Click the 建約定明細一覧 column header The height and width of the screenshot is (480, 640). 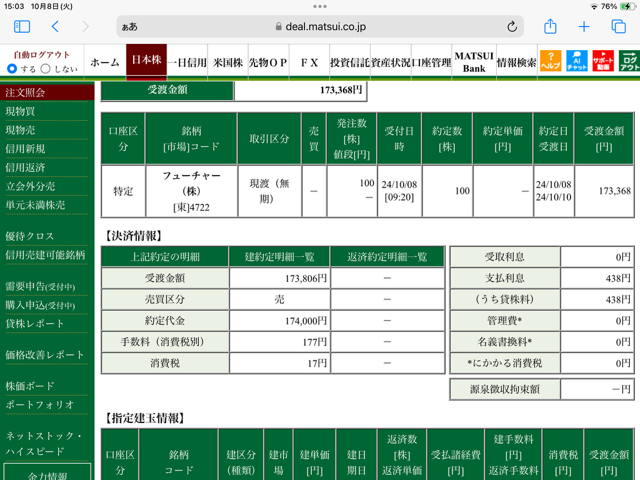[280, 257]
